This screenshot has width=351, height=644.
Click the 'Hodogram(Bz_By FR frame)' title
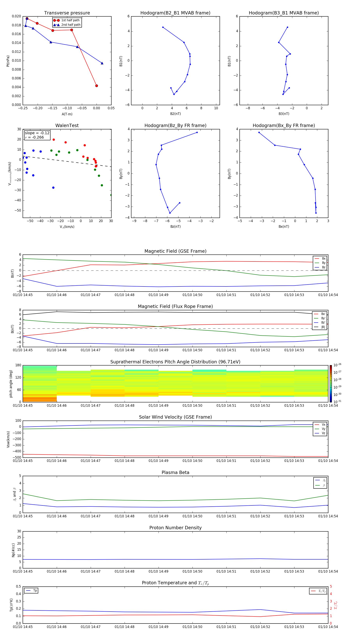coord(175,125)
